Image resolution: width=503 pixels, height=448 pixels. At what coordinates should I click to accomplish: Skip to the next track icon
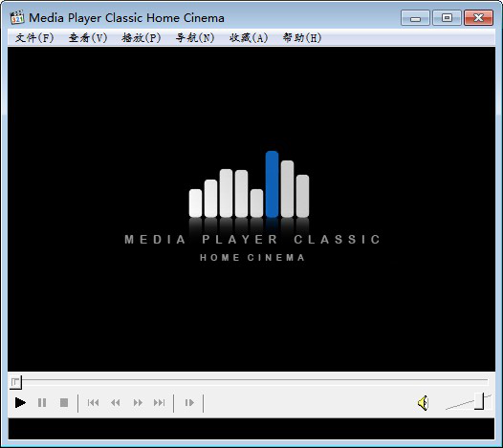point(160,402)
